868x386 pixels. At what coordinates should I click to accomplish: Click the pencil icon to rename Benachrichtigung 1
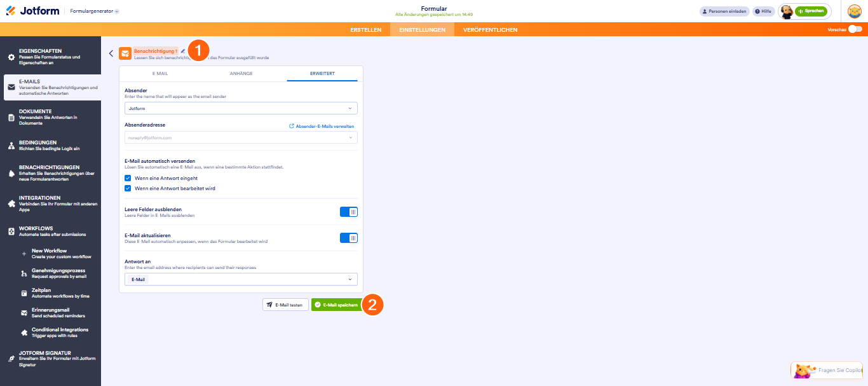(x=183, y=51)
